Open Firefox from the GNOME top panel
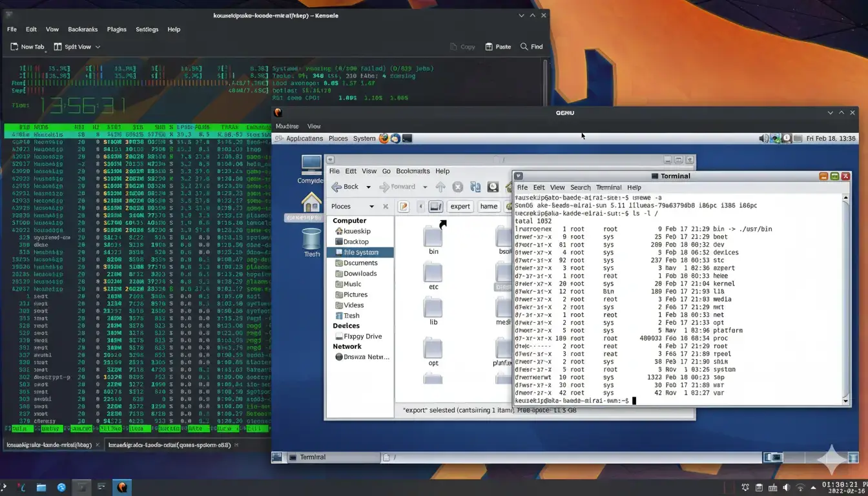868x496 pixels. point(384,138)
